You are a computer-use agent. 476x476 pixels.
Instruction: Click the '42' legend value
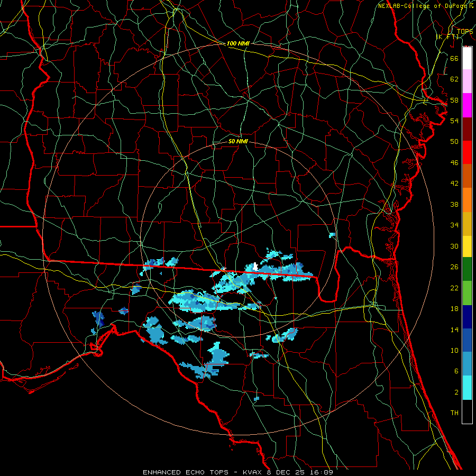pyautogui.click(x=454, y=184)
